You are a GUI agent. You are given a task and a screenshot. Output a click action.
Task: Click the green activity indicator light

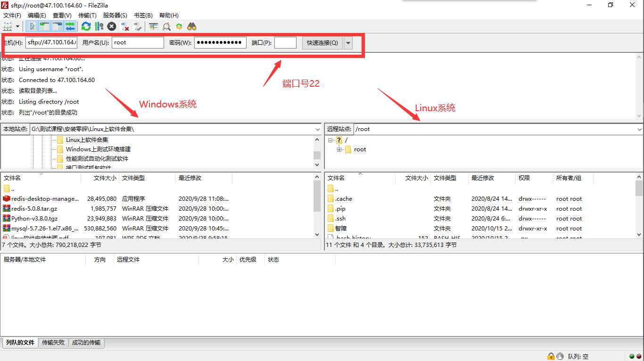632,356
